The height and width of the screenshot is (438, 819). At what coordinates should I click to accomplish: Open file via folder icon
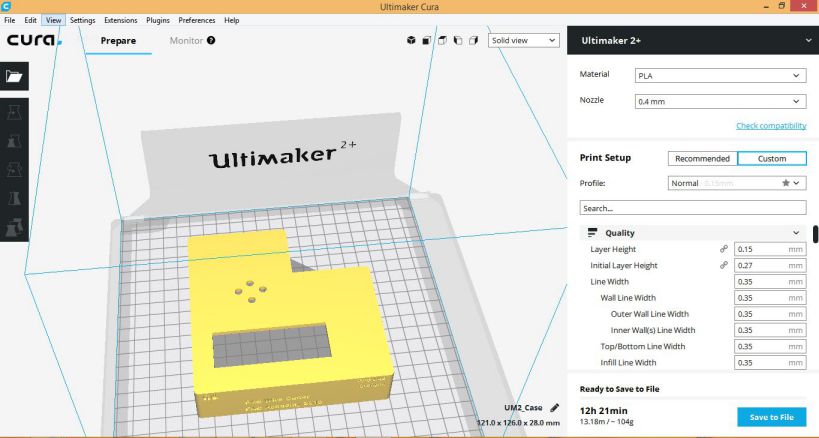coord(14,76)
